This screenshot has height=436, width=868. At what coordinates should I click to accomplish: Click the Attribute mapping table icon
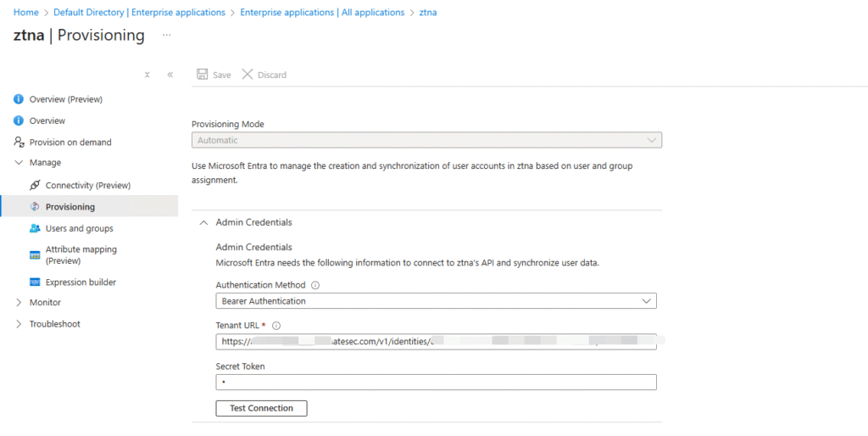pyautogui.click(x=35, y=254)
